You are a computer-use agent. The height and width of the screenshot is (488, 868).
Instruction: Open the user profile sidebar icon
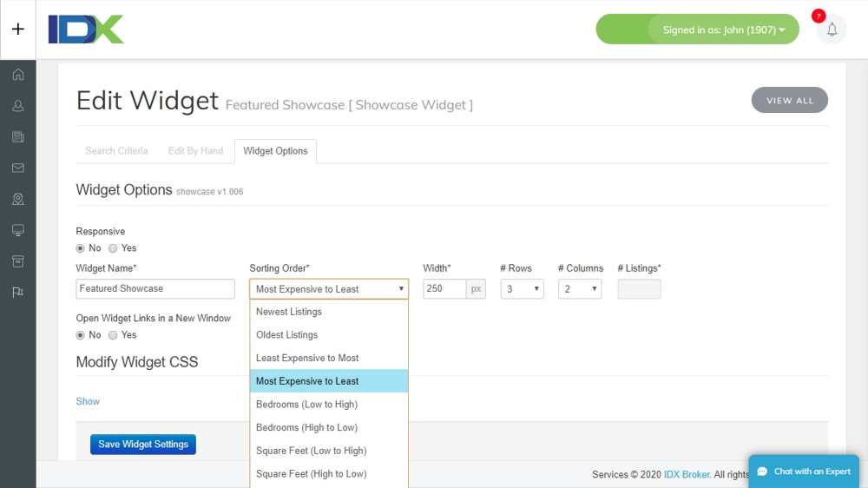18,106
